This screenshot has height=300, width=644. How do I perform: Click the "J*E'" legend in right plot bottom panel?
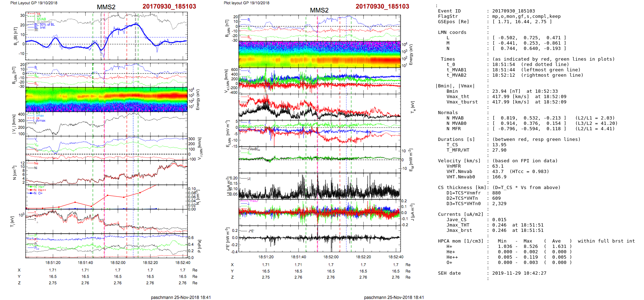(x=251, y=231)
